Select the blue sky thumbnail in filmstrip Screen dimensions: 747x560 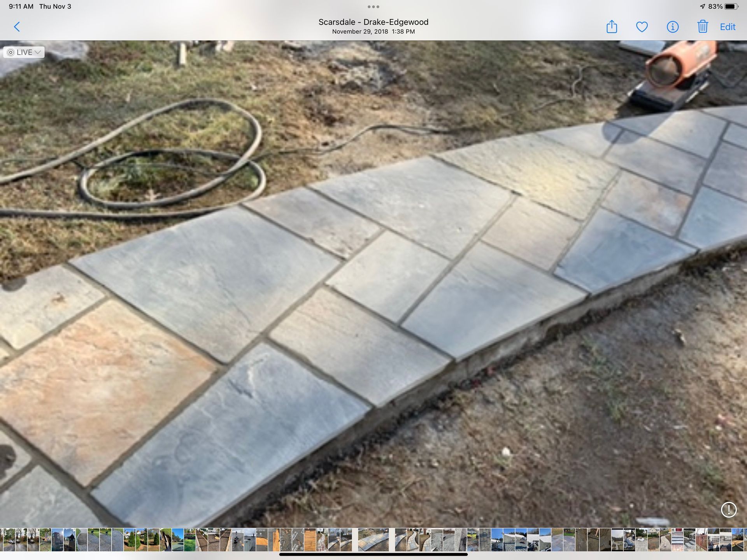point(178,540)
